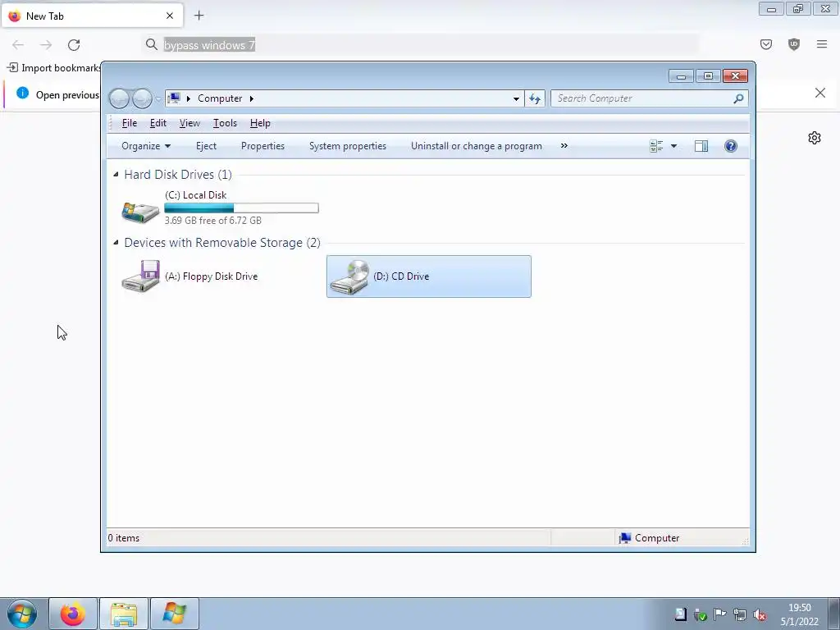840x630 pixels.
Task: Click the Import bookmarks link
Action: pyautogui.click(x=53, y=68)
